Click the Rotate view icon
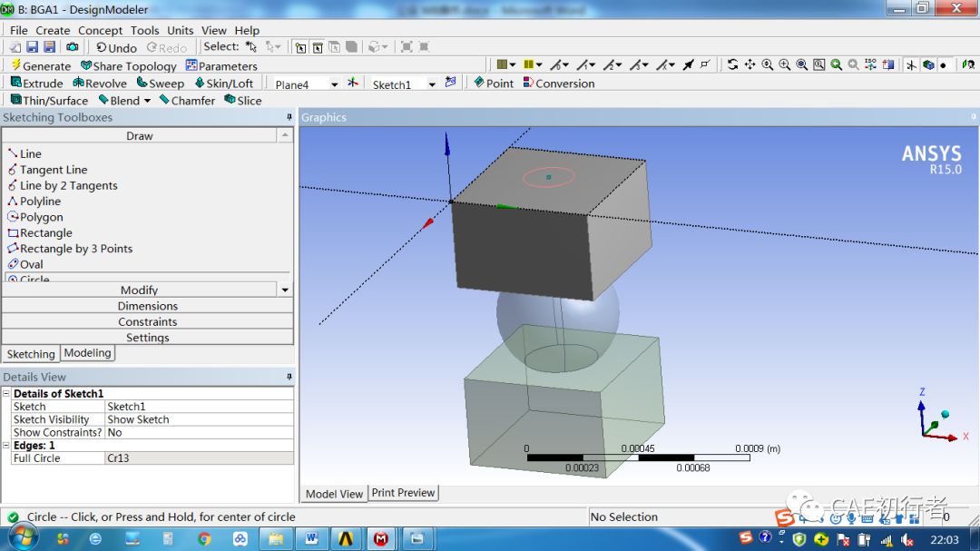The width and height of the screenshot is (980, 551). pyautogui.click(x=732, y=64)
